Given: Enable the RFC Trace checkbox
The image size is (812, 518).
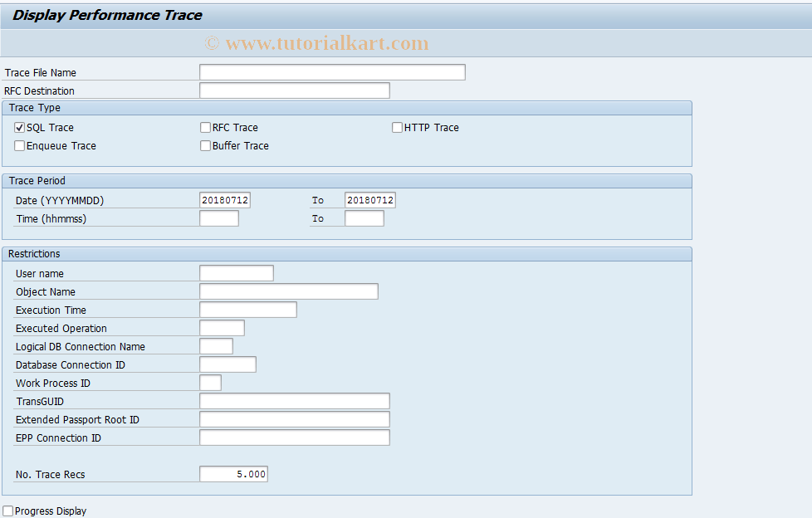Looking at the screenshot, I should pyautogui.click(x=205, y=127).
